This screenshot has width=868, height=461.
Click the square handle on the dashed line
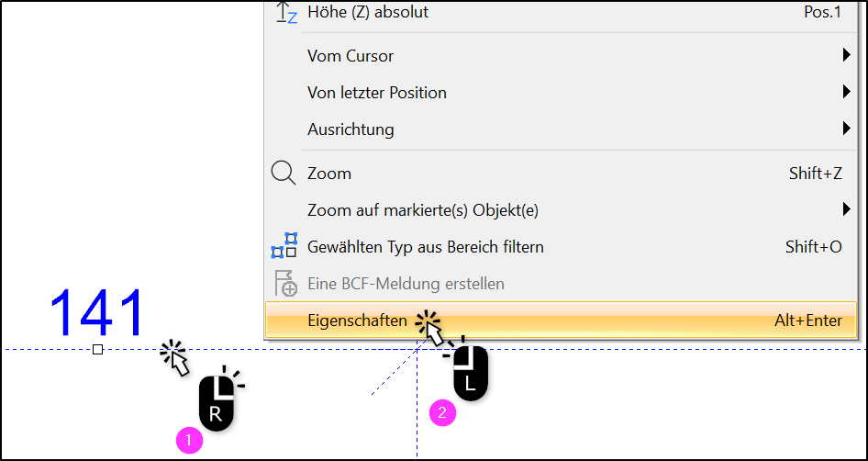pos(98,350)
